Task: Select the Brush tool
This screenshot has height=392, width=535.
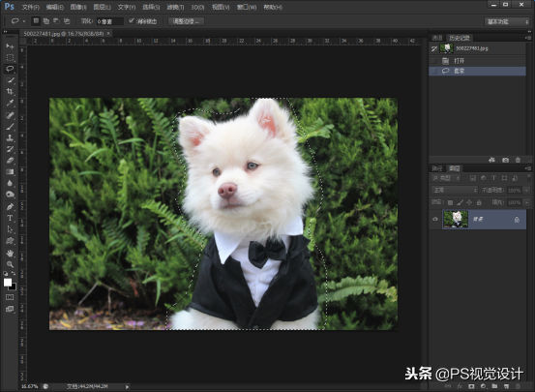Action: tap(10, 127)
